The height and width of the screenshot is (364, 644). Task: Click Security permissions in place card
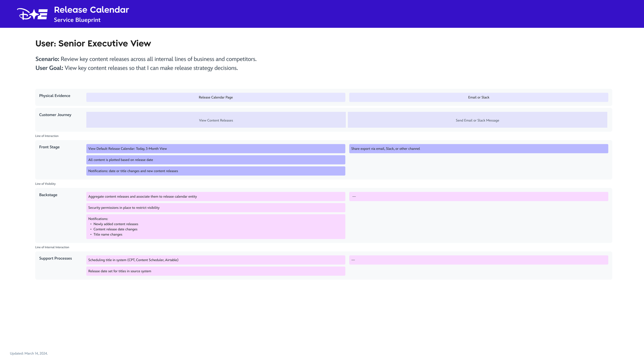click(x=216, y=208)
